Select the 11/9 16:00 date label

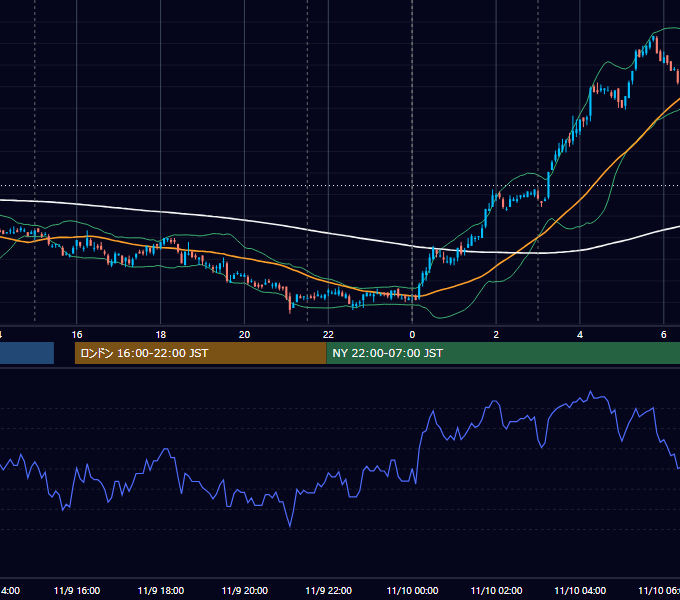[x=77, y=590]
